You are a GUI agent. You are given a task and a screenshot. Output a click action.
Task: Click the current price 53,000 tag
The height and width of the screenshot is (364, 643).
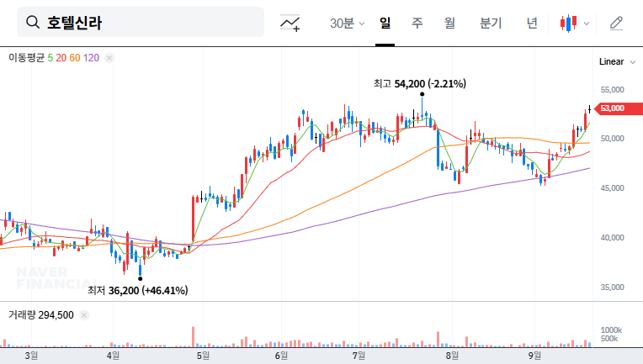pos(618,108)
